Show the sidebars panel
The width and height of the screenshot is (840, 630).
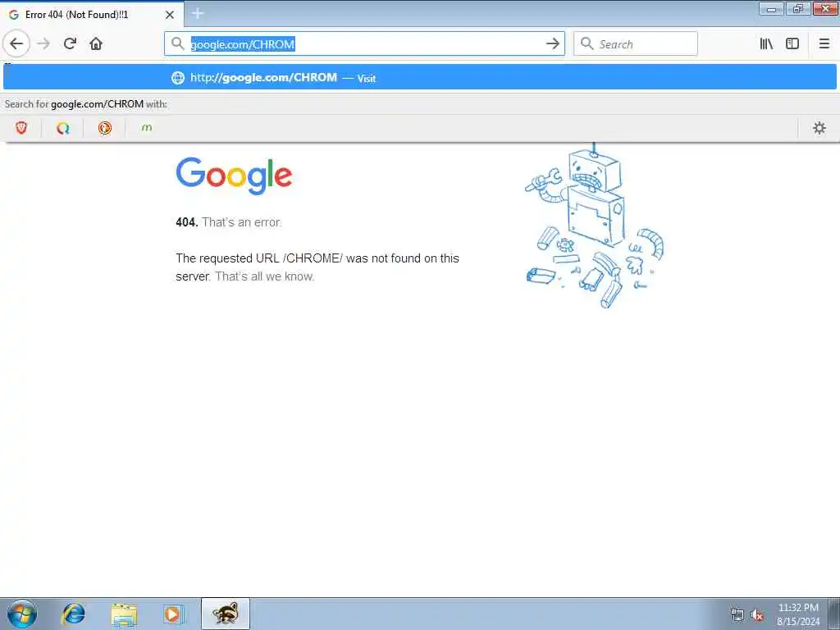(x=792, y=43)
